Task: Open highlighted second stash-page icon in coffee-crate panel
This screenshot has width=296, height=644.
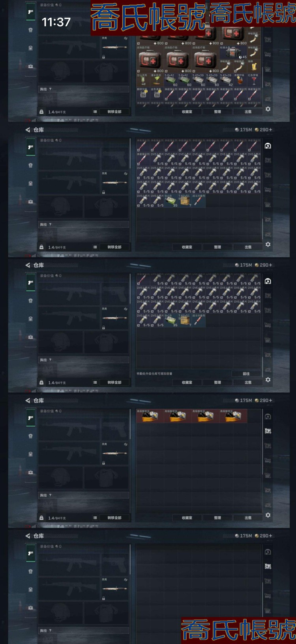Action: tap(268, 431)
